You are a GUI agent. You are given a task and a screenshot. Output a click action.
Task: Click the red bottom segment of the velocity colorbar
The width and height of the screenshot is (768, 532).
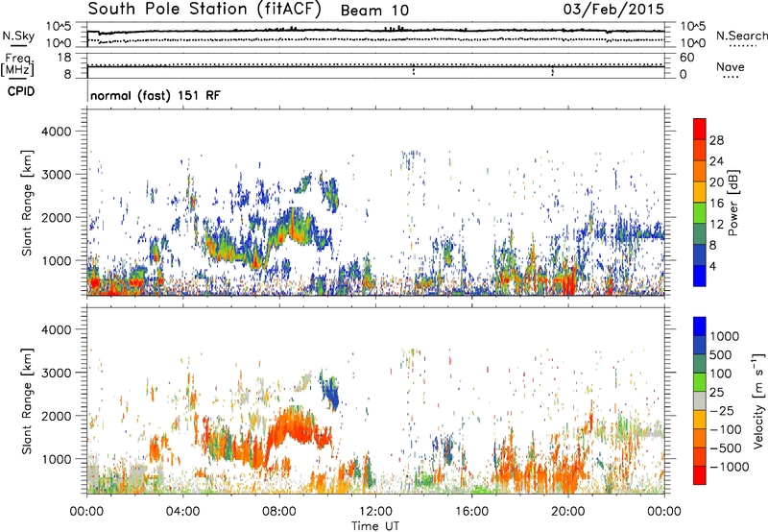pyautogui.click(x=700, y=475)
